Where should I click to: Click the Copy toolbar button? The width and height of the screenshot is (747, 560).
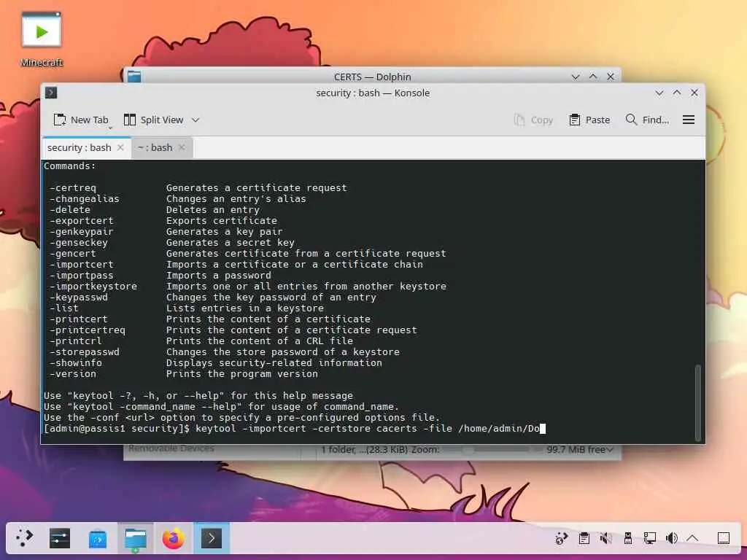click(533, 120)
